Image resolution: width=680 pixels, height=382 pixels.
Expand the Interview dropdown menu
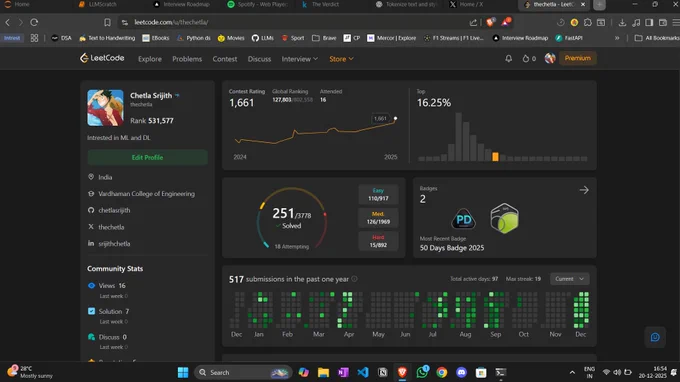click(x=300, y=59)
